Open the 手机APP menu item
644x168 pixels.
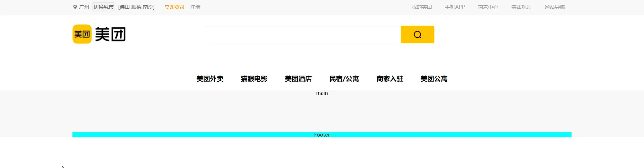[x=455, y=7]
